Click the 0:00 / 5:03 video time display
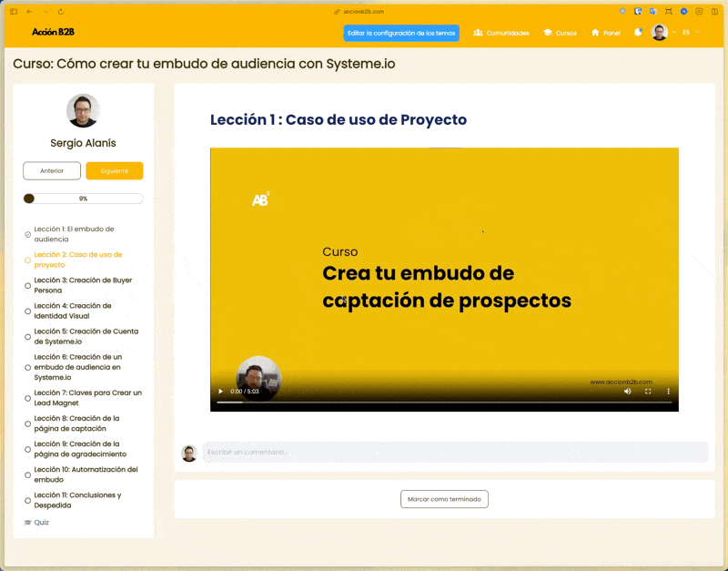This screenshot has height=571, width=728. pyautogui.click(x=245, y=392)
